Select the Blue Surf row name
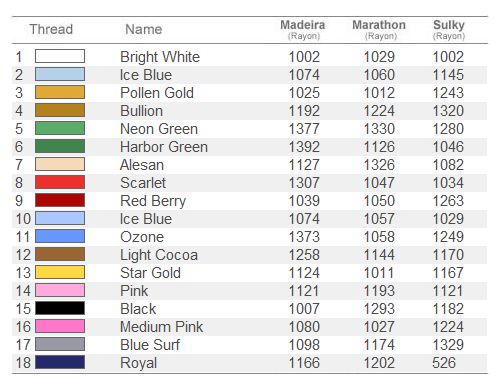The image size is (500, 384). (150, 345)
